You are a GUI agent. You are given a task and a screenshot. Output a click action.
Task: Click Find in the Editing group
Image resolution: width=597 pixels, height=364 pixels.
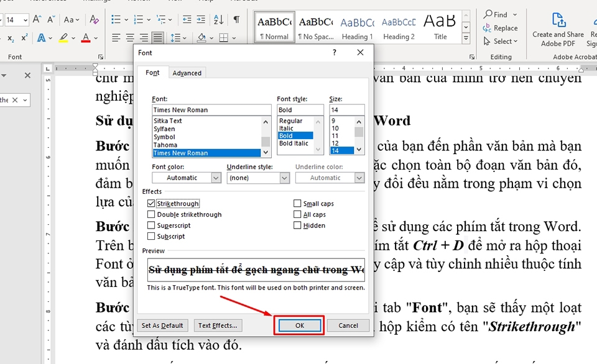496,15
